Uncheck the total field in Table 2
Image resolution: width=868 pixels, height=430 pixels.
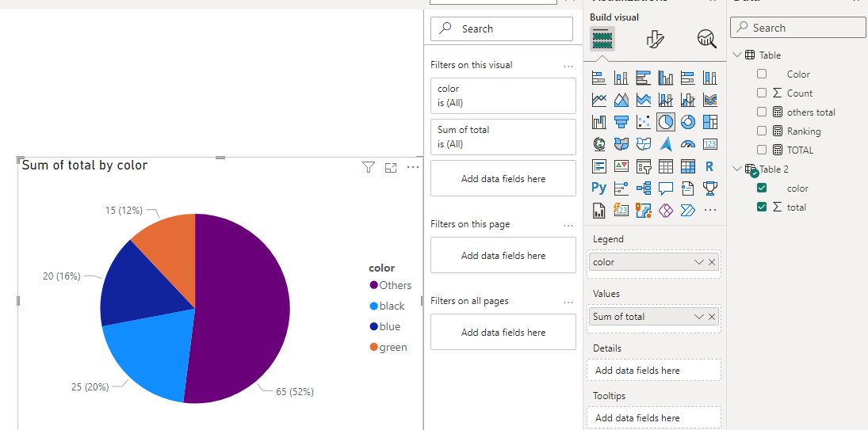coord(762,207)
